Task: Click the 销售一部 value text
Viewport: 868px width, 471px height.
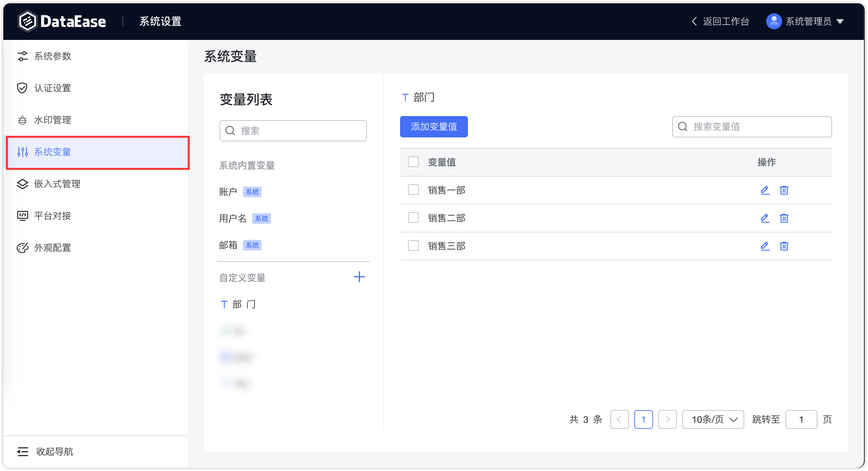Action: [446, 190]
